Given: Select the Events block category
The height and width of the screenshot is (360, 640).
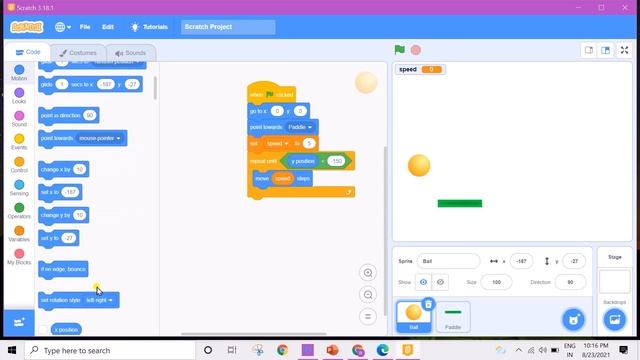Looking at the screenshot, I should [x=19, y=142].
